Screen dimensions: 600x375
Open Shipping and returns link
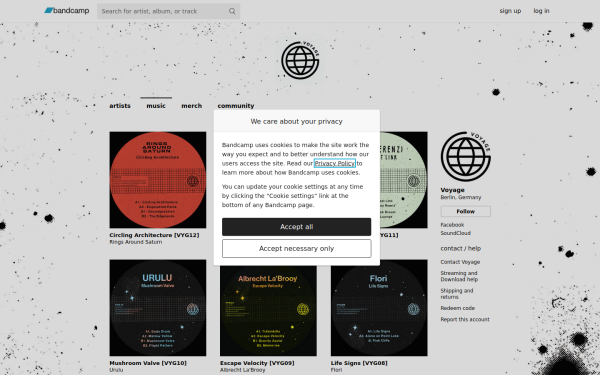(x=457, y=294)
